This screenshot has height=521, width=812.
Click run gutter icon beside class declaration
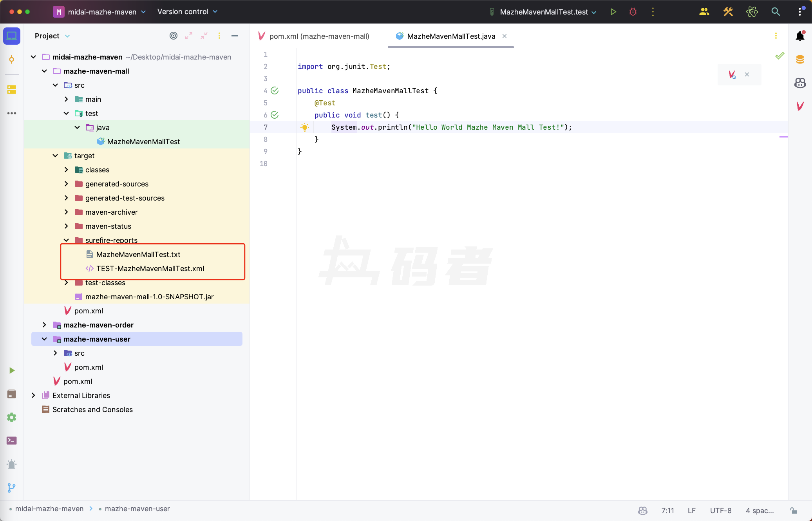click(x=275, y=91)
